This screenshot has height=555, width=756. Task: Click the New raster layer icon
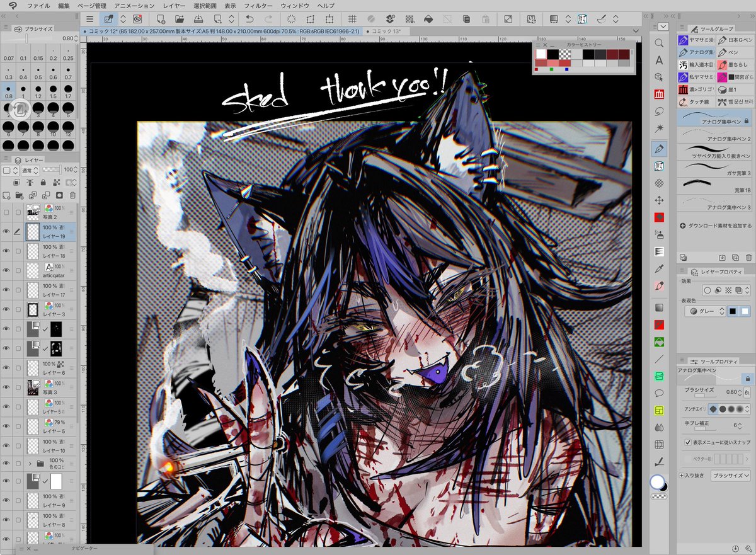(7, 195)
